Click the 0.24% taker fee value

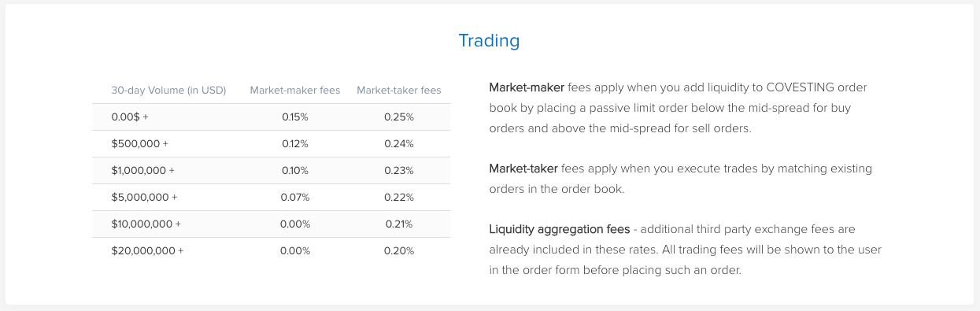pos(399,143)
